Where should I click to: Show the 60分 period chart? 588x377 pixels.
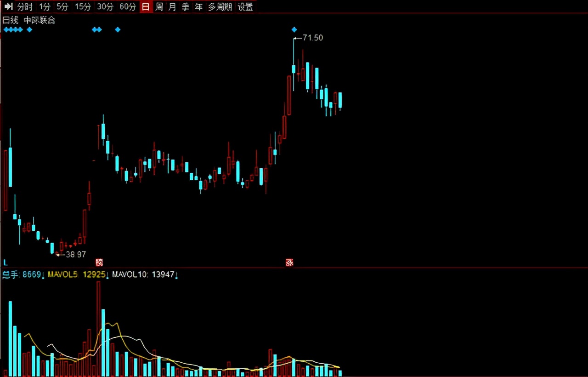[127, 6]
